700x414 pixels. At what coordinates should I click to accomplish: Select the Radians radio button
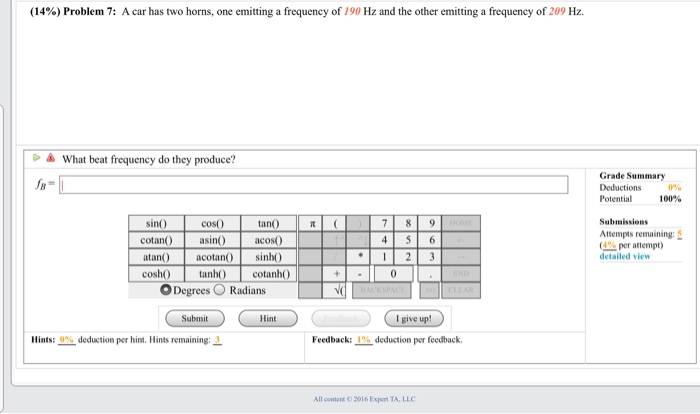(220, 290)
